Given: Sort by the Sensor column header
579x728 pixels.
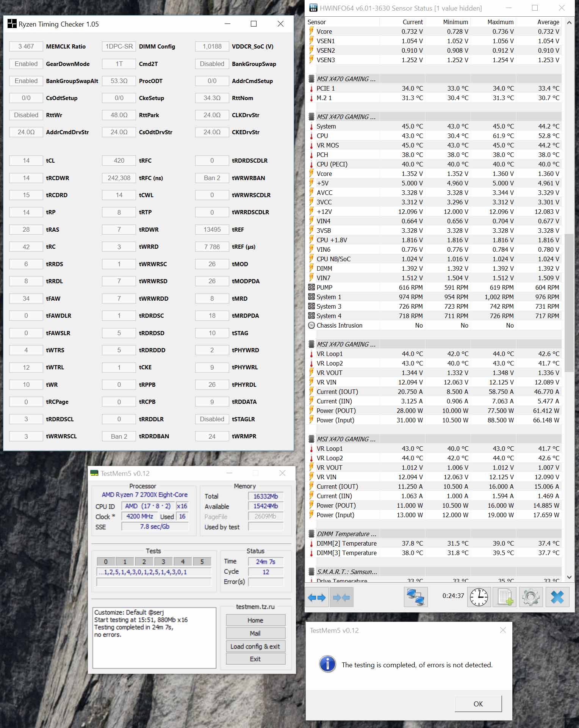Looking at the screenshot, I should (343, 22).
